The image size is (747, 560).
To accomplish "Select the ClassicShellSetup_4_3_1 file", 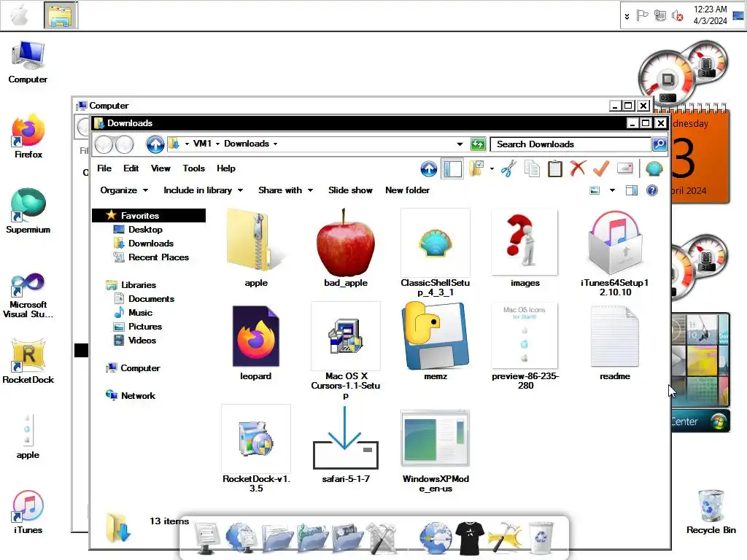I will pos(436,253).
